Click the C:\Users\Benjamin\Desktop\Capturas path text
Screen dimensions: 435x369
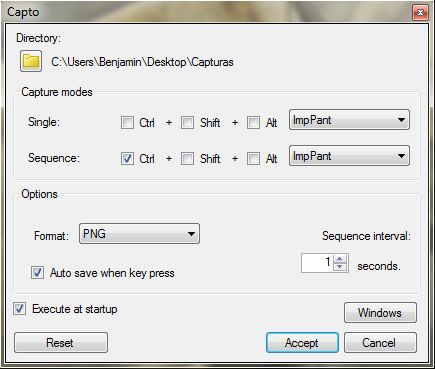[142, 62]
